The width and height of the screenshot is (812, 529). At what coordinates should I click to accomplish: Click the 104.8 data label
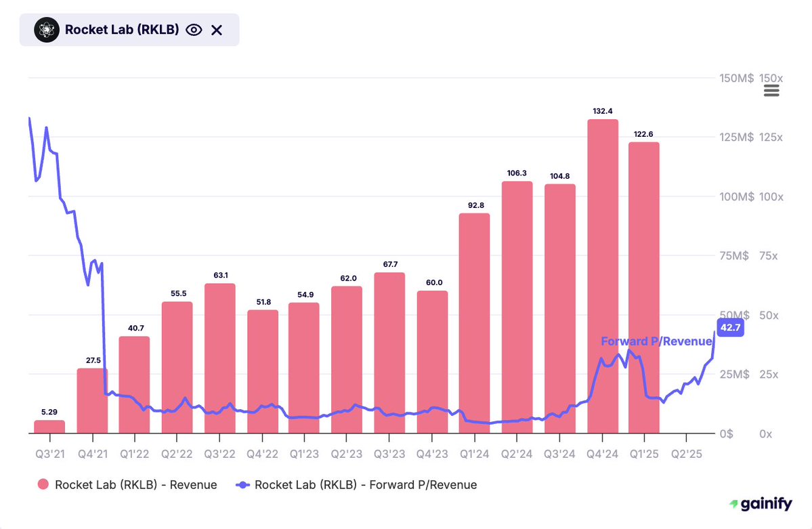point(560,176)
